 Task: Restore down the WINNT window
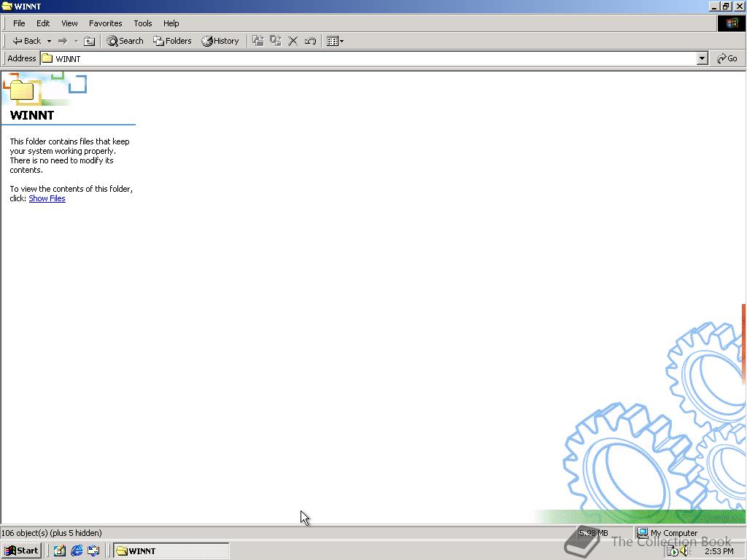coord(726,6)
